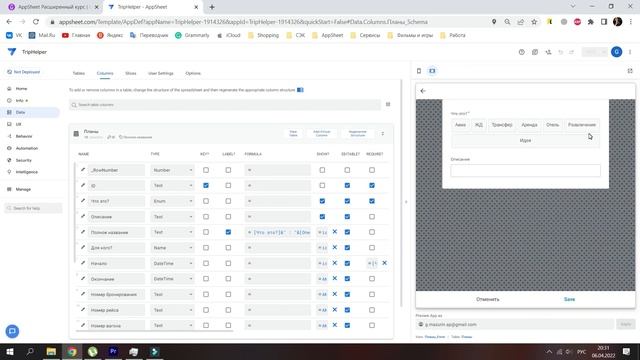The image size is (640, 360).
Task: Select the Отель option in the preview
Action: tap(552, 125)
